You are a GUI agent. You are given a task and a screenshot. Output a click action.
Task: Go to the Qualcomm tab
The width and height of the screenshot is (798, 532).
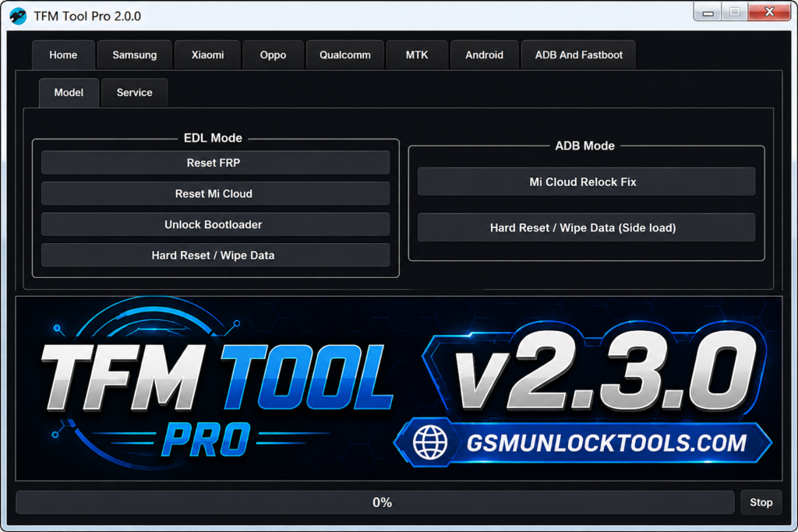[345, 55]
